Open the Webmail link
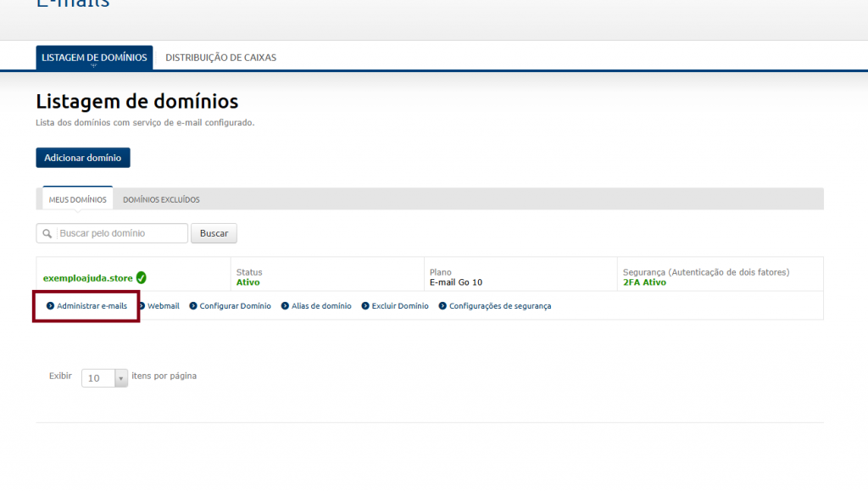Screen dimensions: 868x491 [x=164, y=305]
